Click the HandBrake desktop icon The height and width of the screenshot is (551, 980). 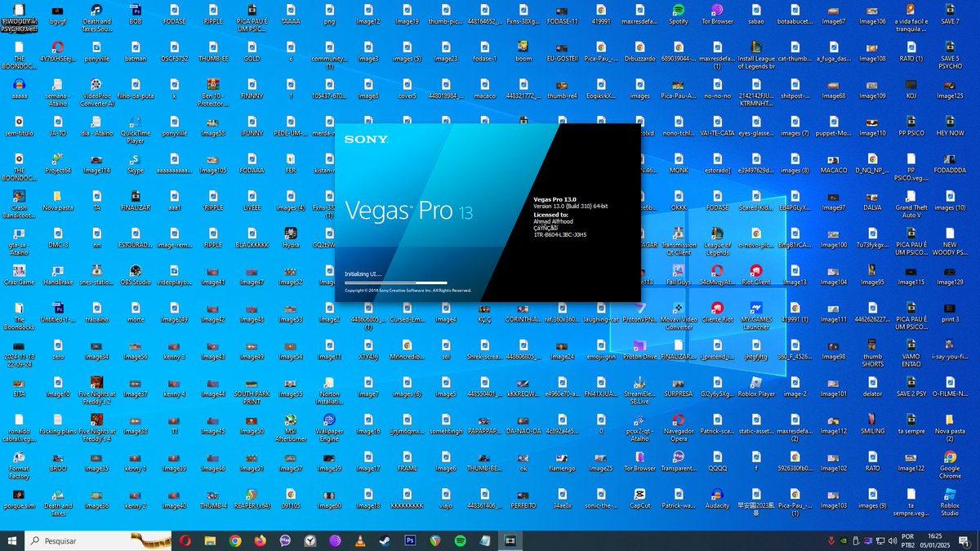click(58, 275)
